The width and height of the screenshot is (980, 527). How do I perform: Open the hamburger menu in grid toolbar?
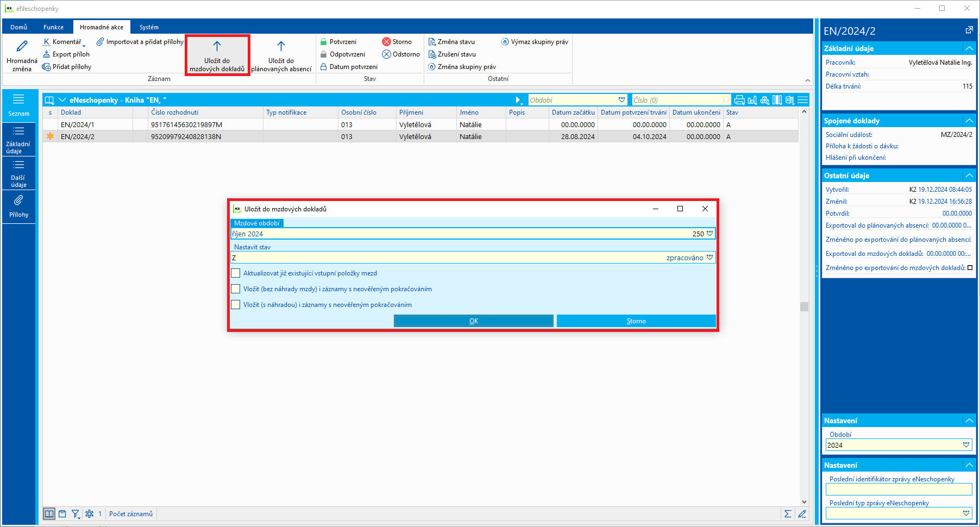tap(803, 100)
